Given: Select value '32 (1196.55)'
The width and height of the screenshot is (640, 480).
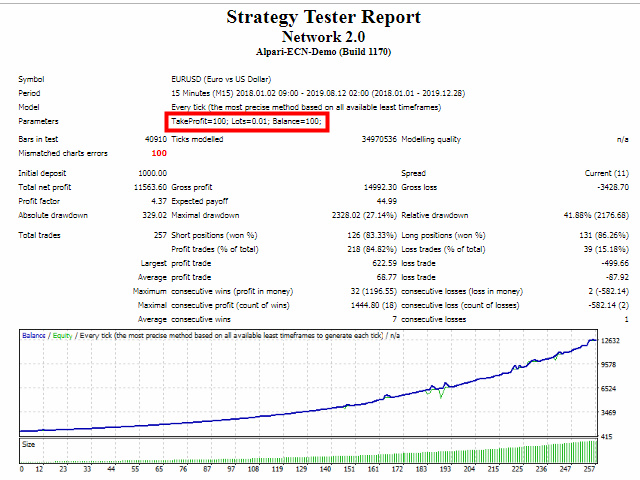Looking at the screenshot, I should click(x=373, y=291).
